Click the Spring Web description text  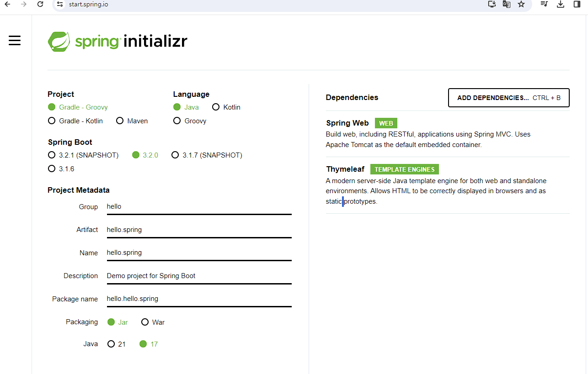(428, 140)
